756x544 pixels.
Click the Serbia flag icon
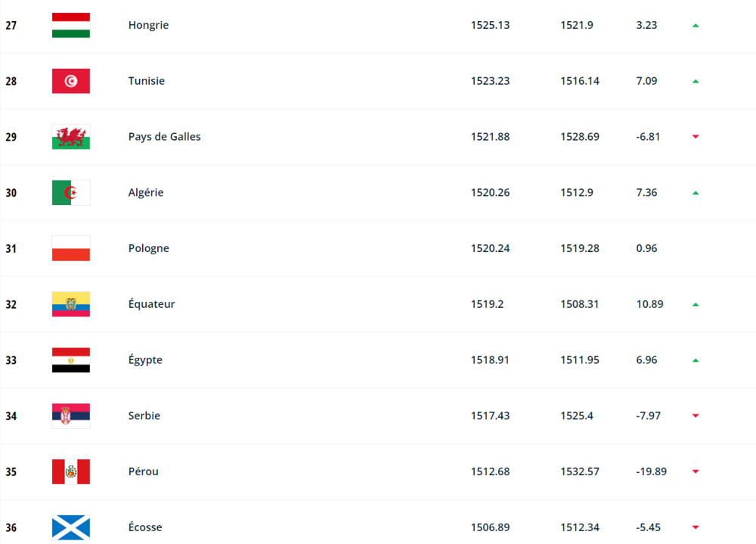point(70,415)
